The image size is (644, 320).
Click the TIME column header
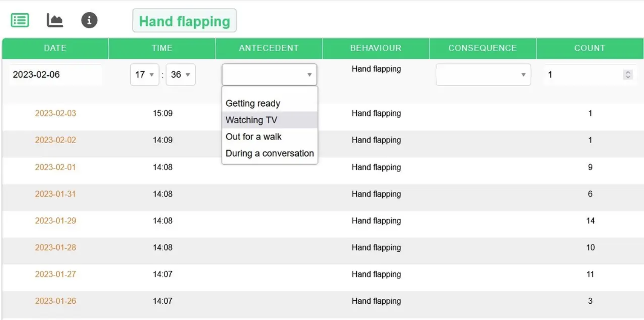click(162, 48)
